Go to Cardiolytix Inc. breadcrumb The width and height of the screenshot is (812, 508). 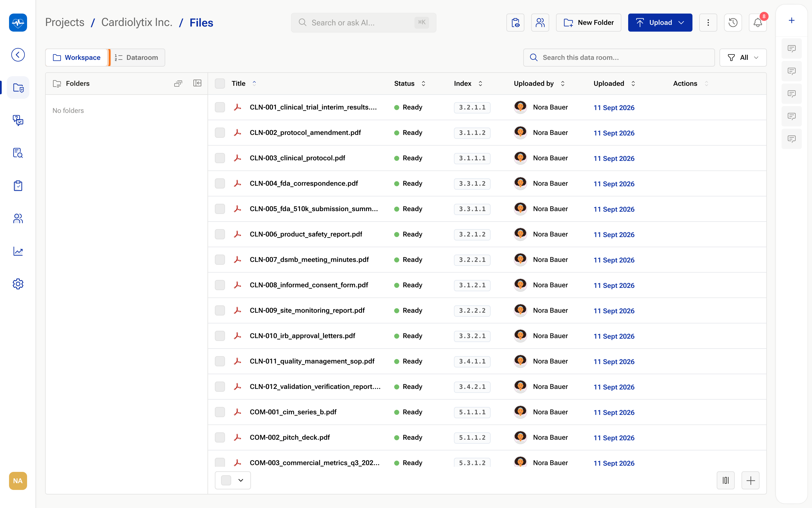point(137,23)
